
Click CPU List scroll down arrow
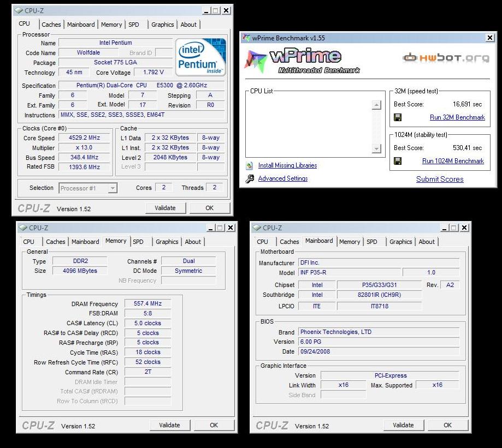pos(377,148)
